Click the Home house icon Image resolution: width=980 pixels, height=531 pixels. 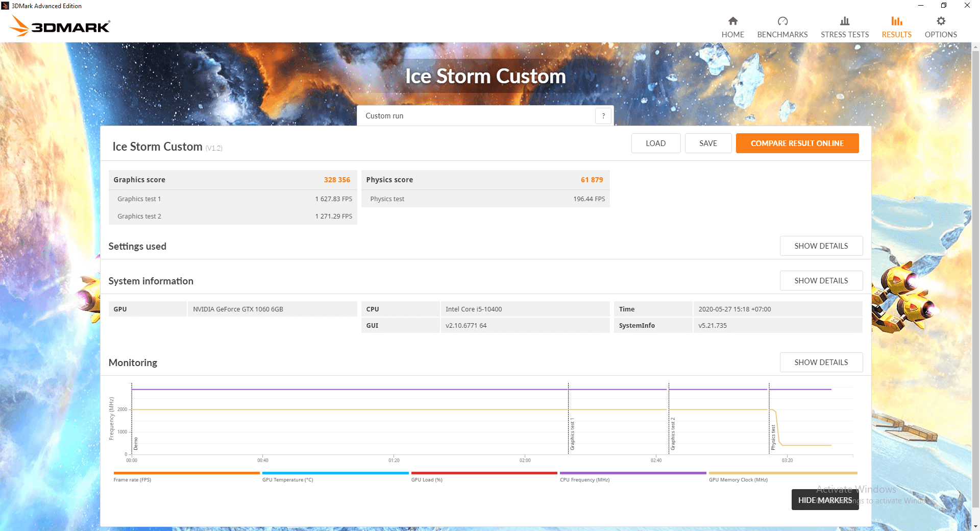[732, 21]
